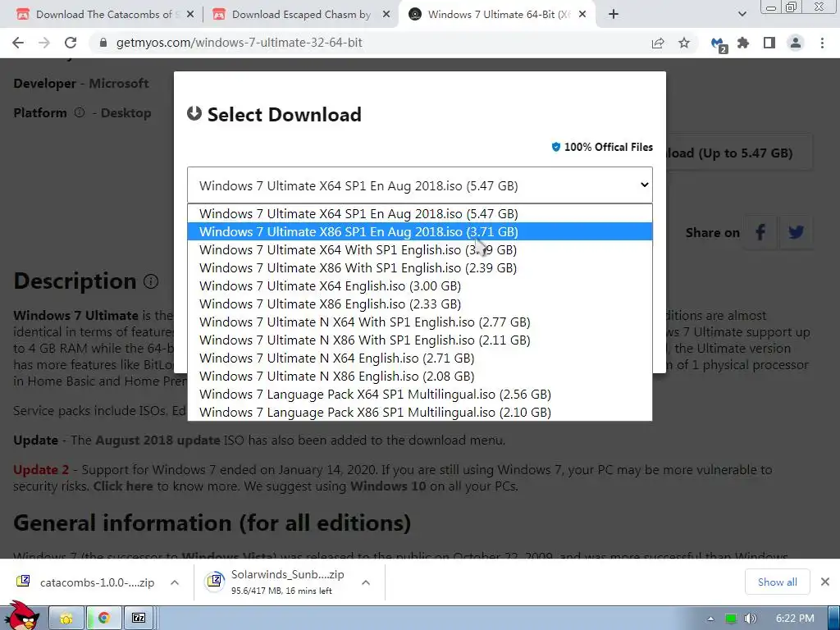Bookmark this page with star icon
This screenshot has width=840, height=630.
(x=684, y=43)
